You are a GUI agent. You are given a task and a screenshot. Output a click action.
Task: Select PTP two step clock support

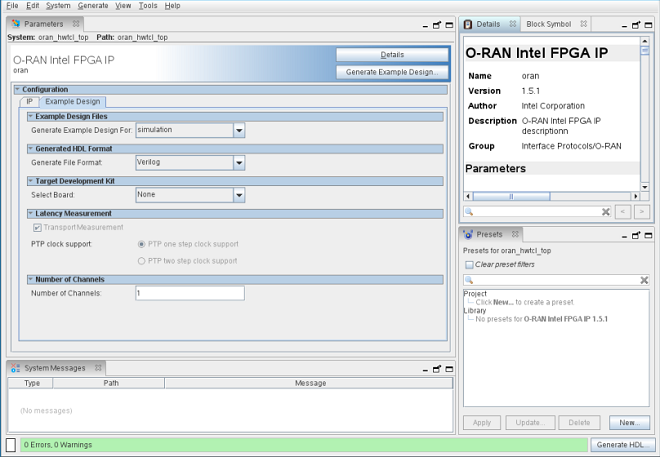(141, 261)
